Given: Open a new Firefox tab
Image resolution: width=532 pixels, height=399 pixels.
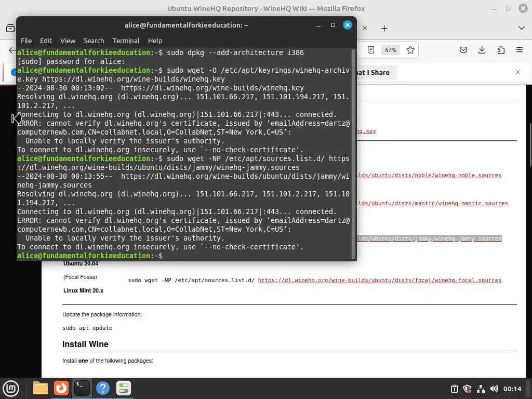Looking at the screenshot, I should 384,28.
